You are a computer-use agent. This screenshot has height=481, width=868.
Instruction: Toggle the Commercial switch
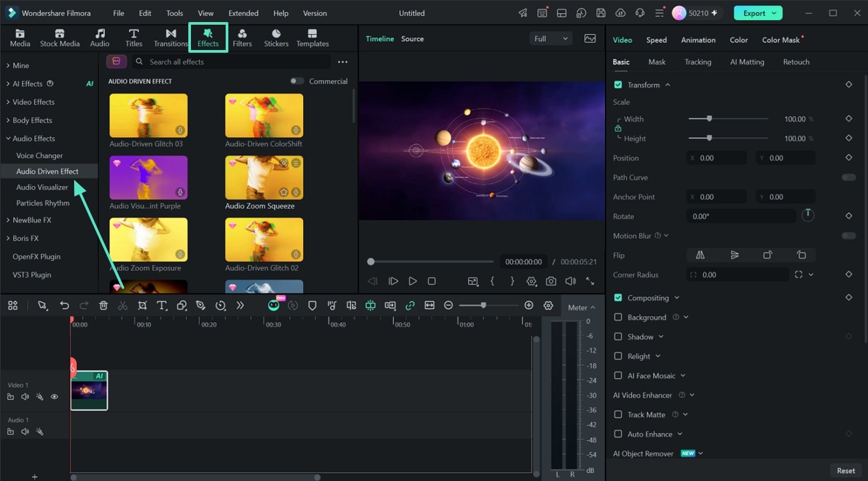pos(297,81)
